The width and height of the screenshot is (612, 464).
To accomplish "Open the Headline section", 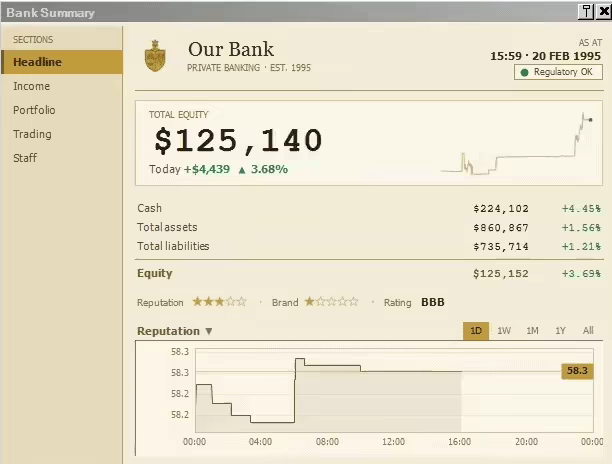I will pos(62,62).
